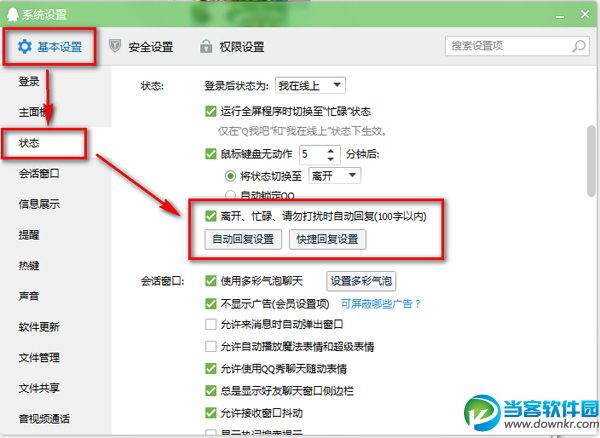Switch to the 安全设置 tab
The image size is (600, 438).
click(x=141, y=47)
